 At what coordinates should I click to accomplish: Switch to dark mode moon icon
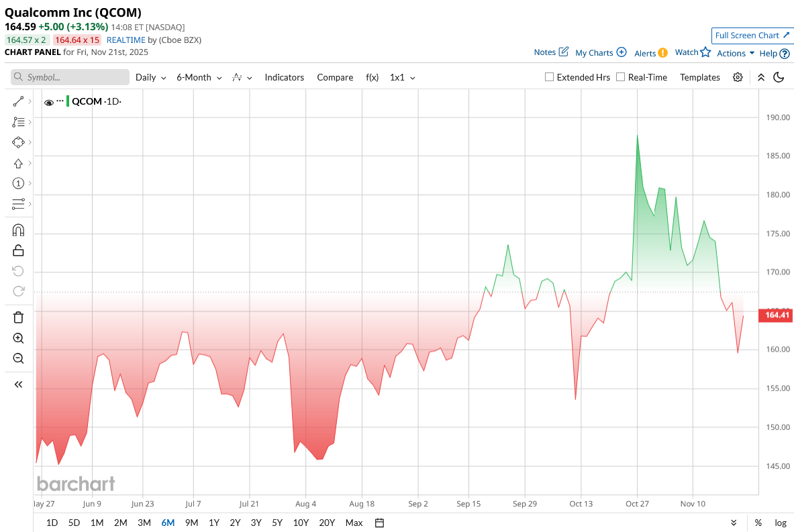(x=779, y=77)
